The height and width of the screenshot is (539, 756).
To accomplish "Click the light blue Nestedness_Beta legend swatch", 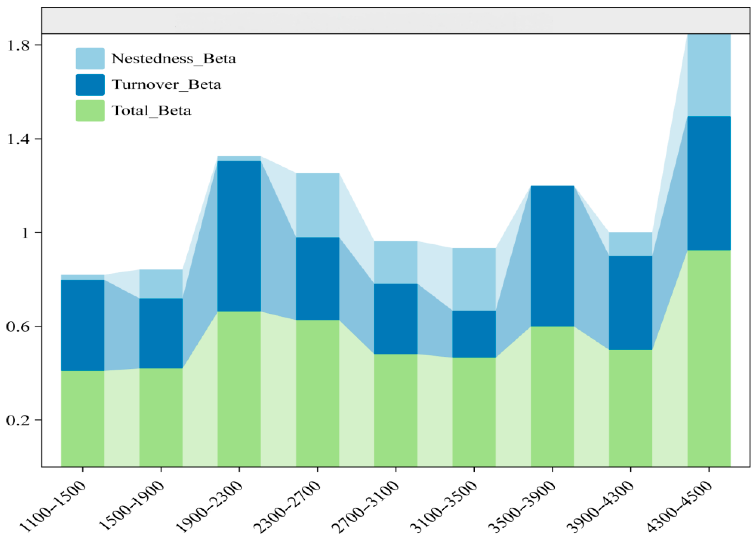I will pos(90,59).
